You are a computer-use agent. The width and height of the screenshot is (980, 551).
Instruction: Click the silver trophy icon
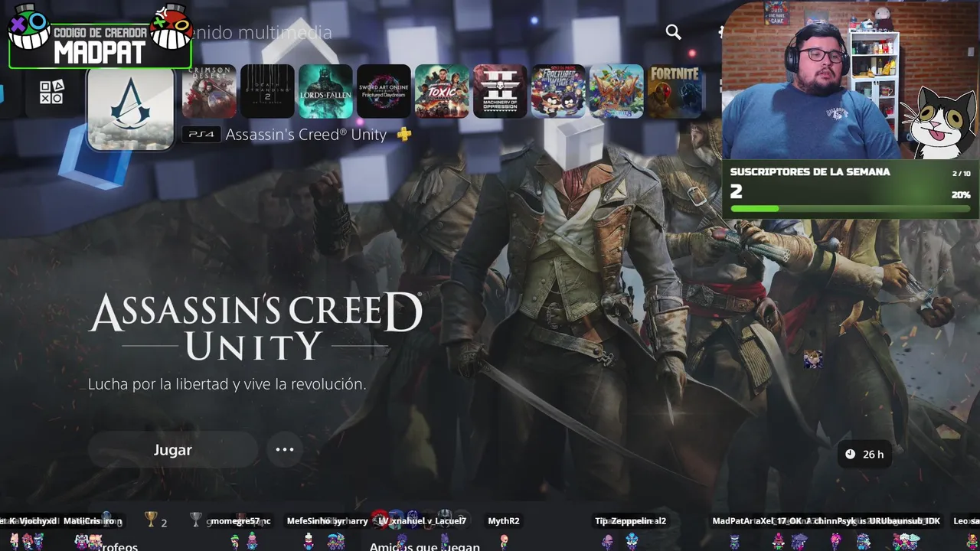tap(197, 520)
